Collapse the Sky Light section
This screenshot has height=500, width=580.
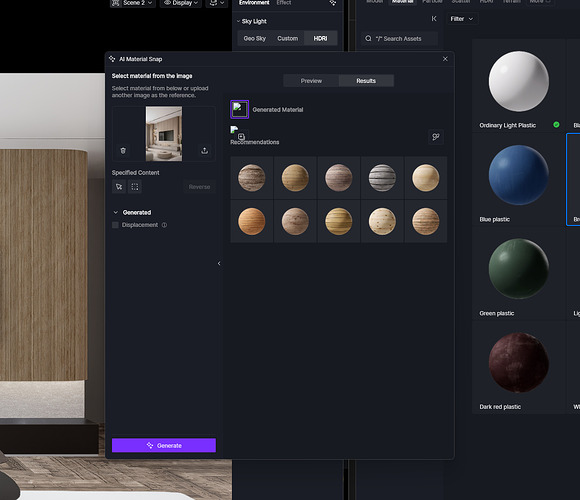(x=238, y=21)
